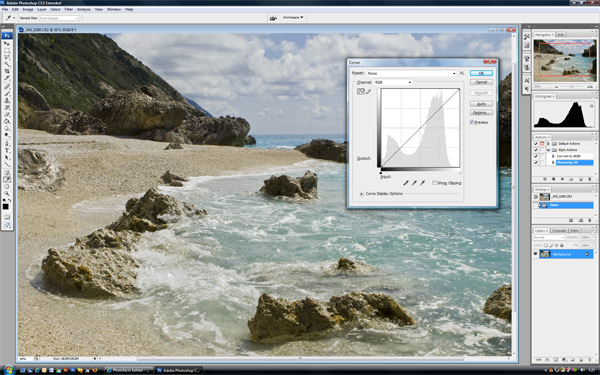Click the black point slider under the curve
This screenshot has width=600, height=375.
(x=381, y=173)
